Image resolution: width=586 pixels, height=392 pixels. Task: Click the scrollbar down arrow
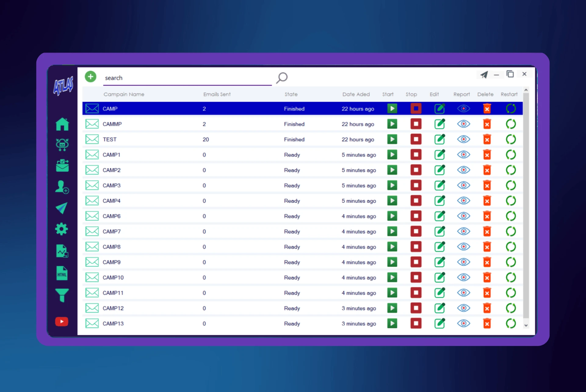click(526, 325)
